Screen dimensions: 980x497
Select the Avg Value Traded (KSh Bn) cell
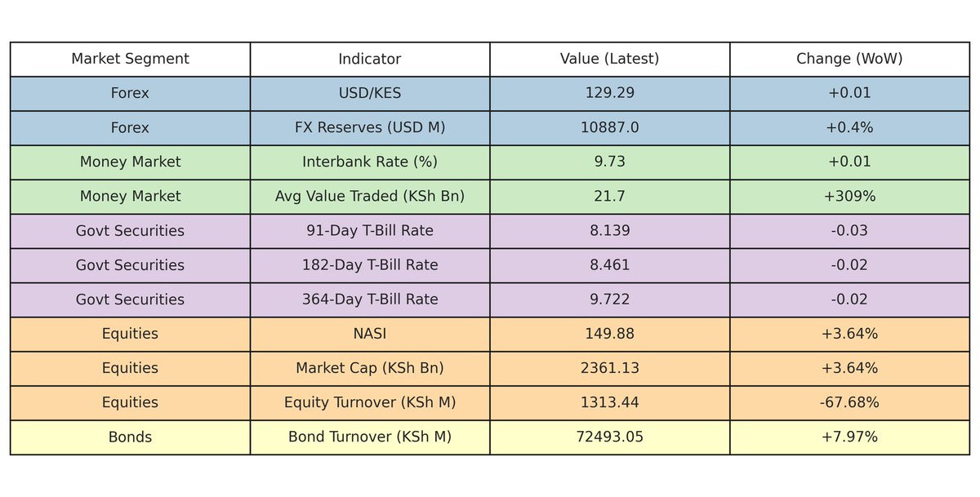(370, 196)
